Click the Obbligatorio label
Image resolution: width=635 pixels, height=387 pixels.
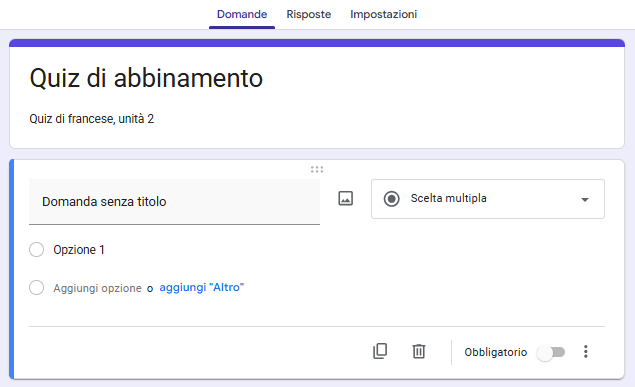pyautogui.click(x=496, y=352)
